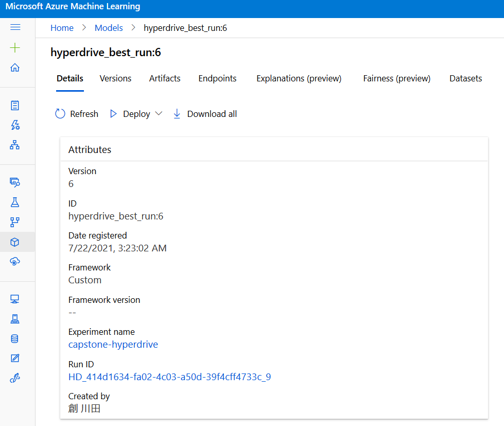The height and width of the screenshot is (426, 504).
Task: Open the Artifacts tab
Action: (x=165, y=78)
